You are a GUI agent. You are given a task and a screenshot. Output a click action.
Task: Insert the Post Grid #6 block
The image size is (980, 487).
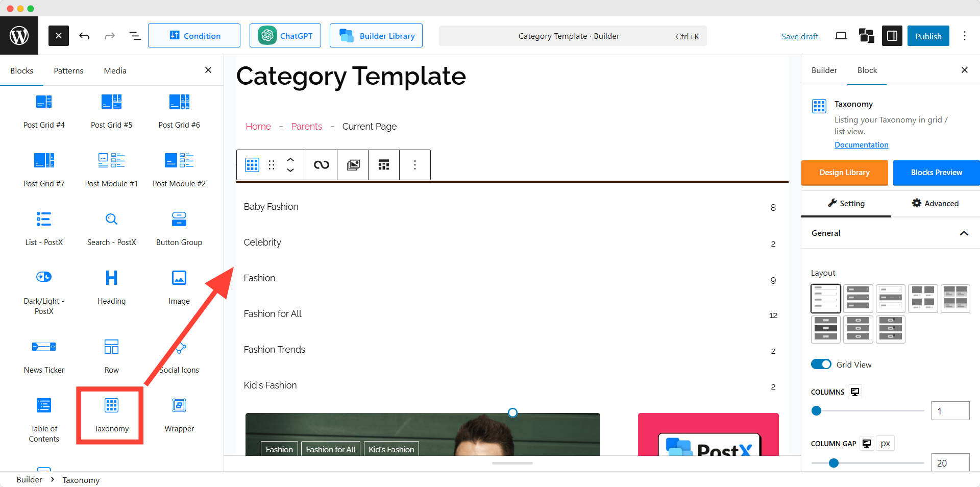[179, 111]
